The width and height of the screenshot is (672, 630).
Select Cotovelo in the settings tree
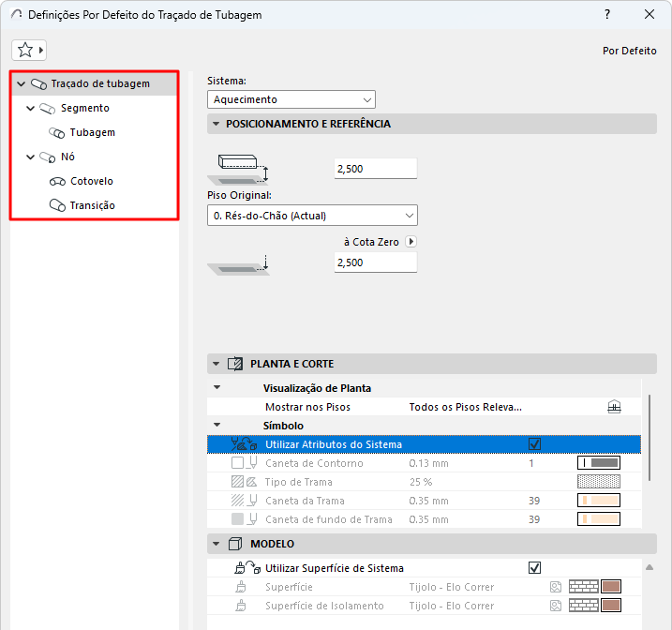(92, 181)
